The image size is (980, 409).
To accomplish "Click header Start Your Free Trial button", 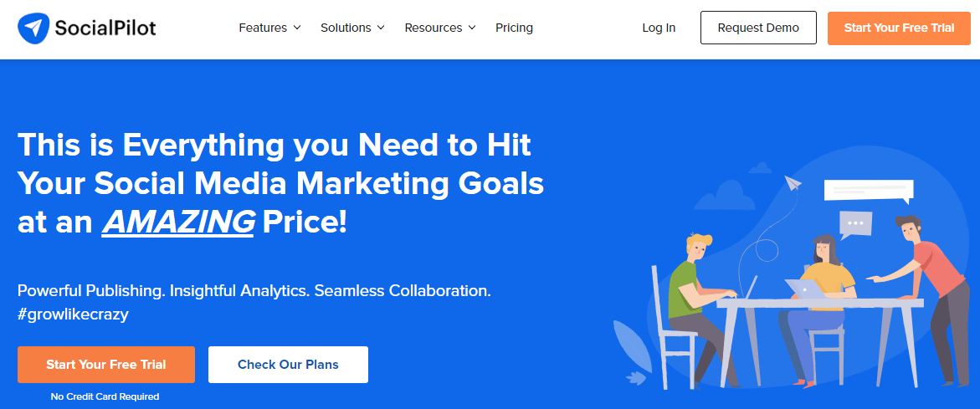I will pos(899,28).
